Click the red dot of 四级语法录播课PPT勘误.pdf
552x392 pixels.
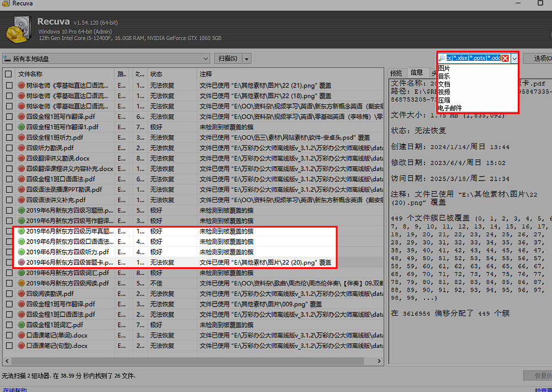click(21, 189)
